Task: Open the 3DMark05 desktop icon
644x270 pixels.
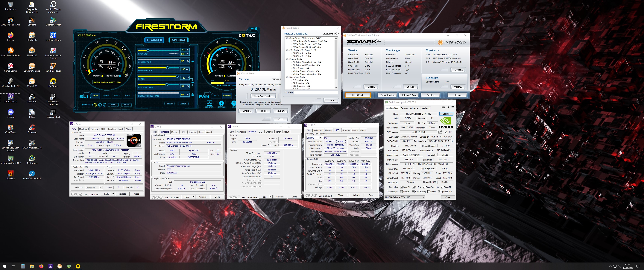Action: pyautogui.click(x=32, y=37)
